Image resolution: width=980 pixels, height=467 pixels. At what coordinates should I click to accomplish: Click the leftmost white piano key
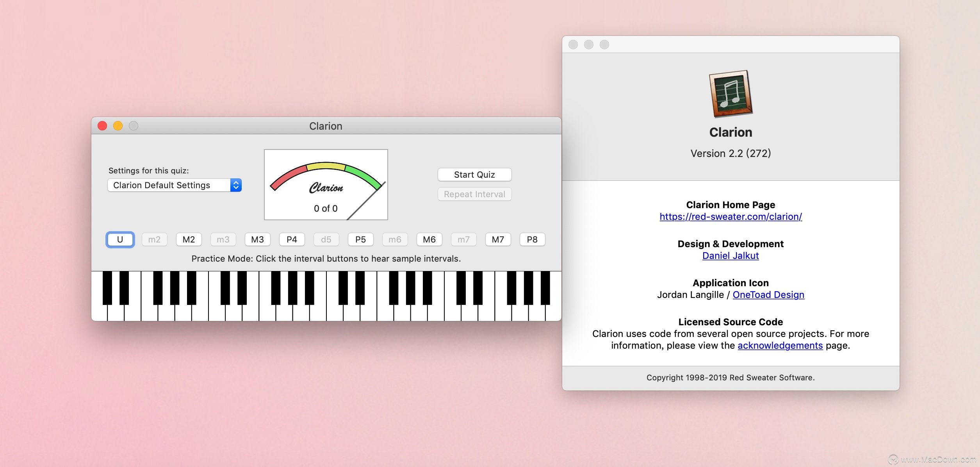tap(99, 312)
